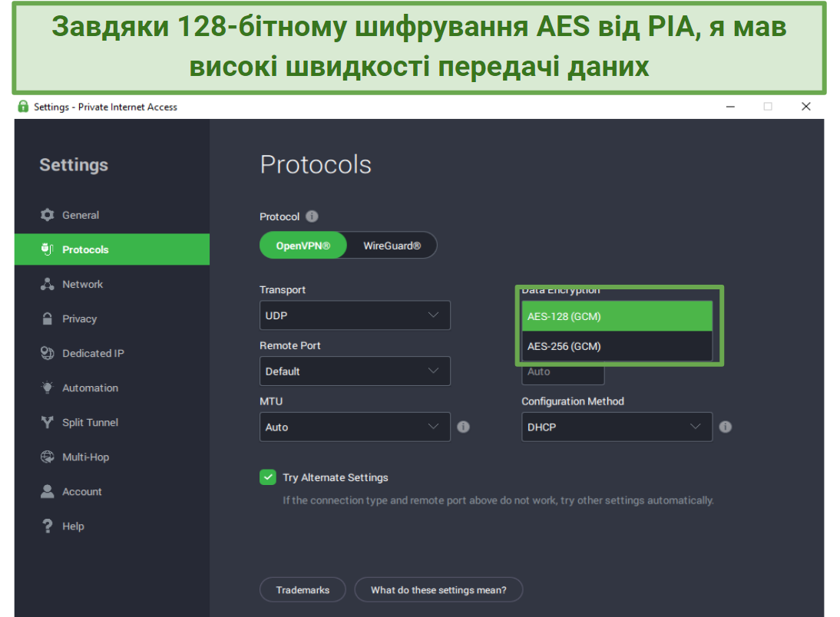Click the Account person icon

click(47, 491)
